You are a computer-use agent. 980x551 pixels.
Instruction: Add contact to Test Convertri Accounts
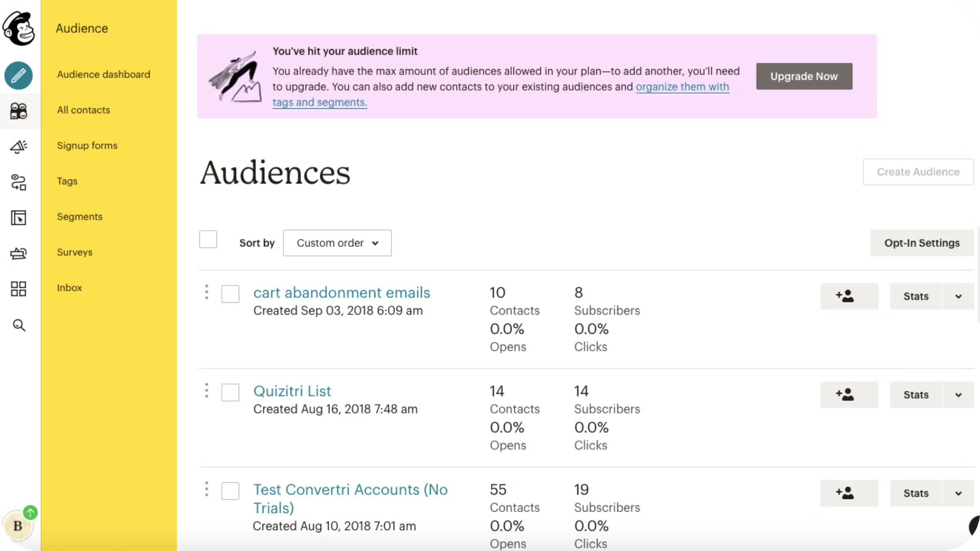coord(849,493)
